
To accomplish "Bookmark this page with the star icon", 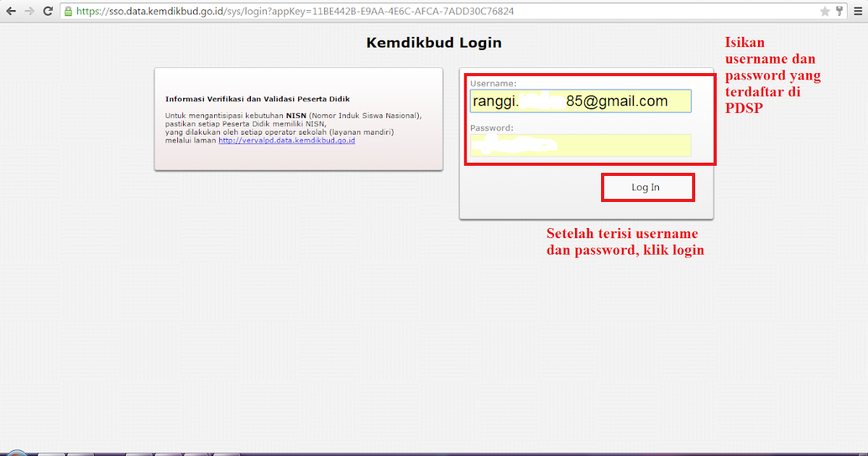I will coord(825,12).
